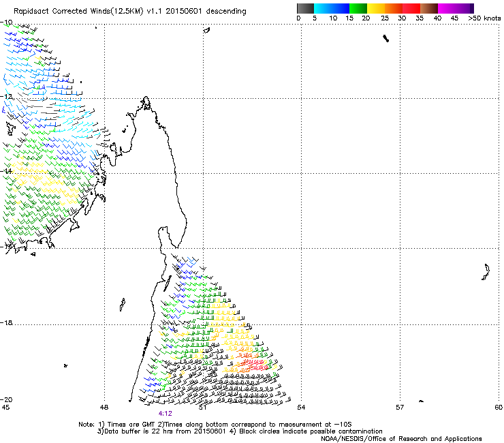Click the legend value '35'

click(420, 18)
